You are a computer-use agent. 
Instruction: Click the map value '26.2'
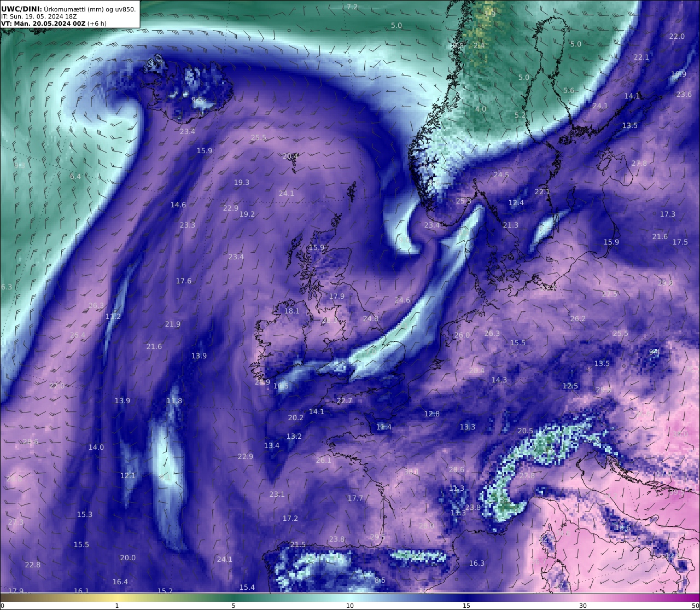click(578, 319)
